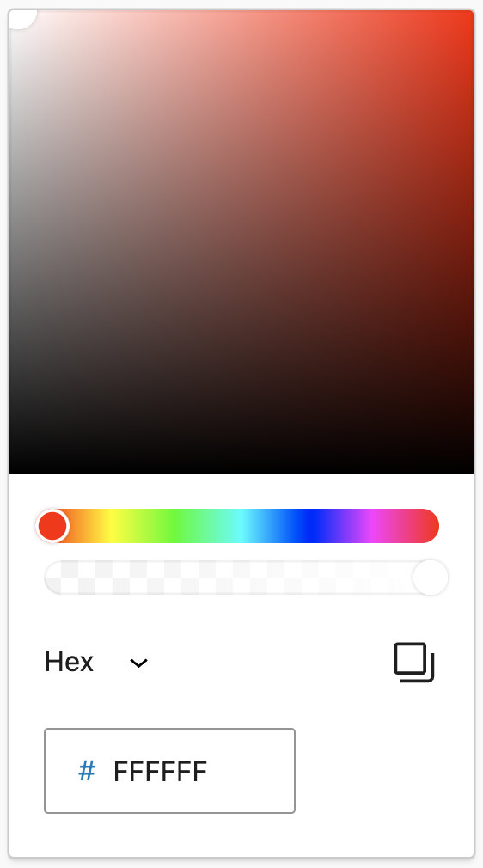Select cyan on the hue slider
The image size is (483, 868).
tap(241, 526)
